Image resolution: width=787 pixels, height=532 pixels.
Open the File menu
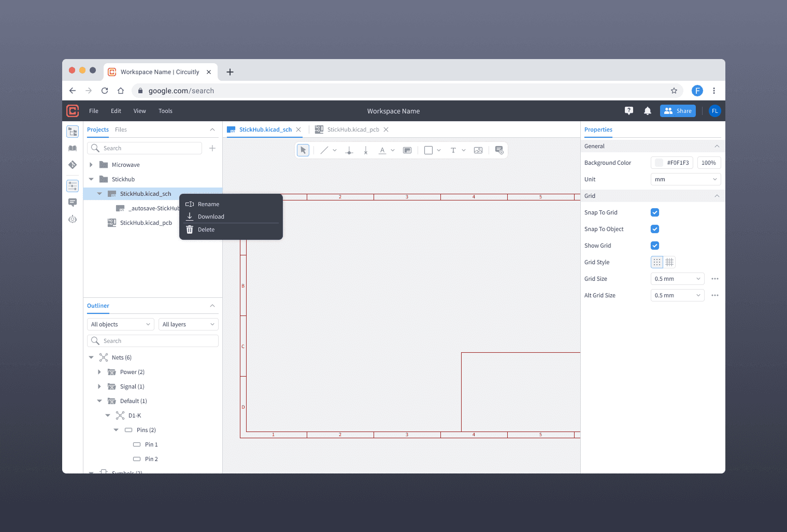tap(94, 111)
